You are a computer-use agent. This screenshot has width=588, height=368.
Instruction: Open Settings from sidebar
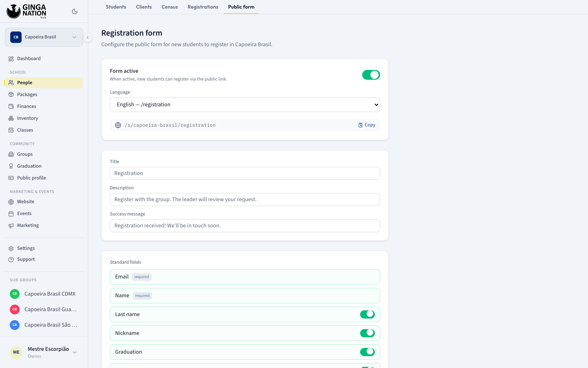pos(44,248)
